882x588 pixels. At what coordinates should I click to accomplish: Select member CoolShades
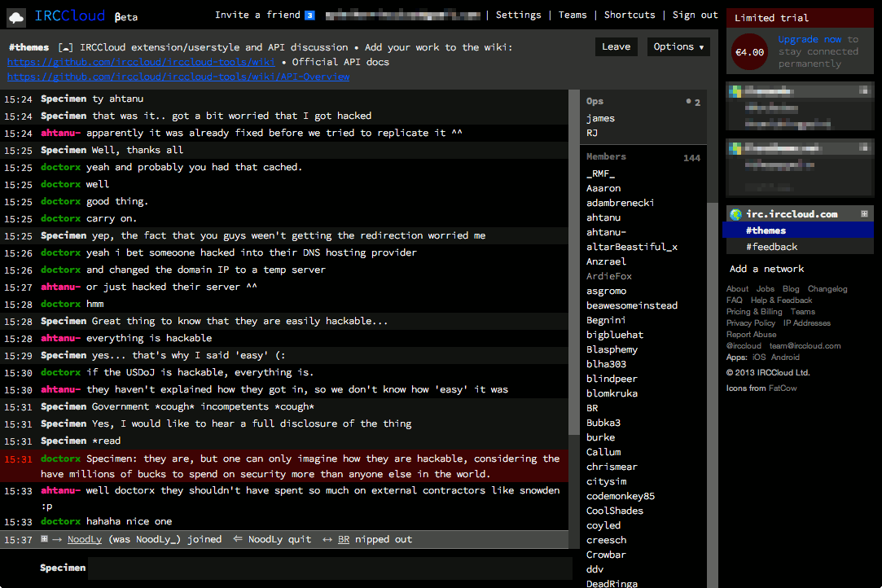pos(615,511)
